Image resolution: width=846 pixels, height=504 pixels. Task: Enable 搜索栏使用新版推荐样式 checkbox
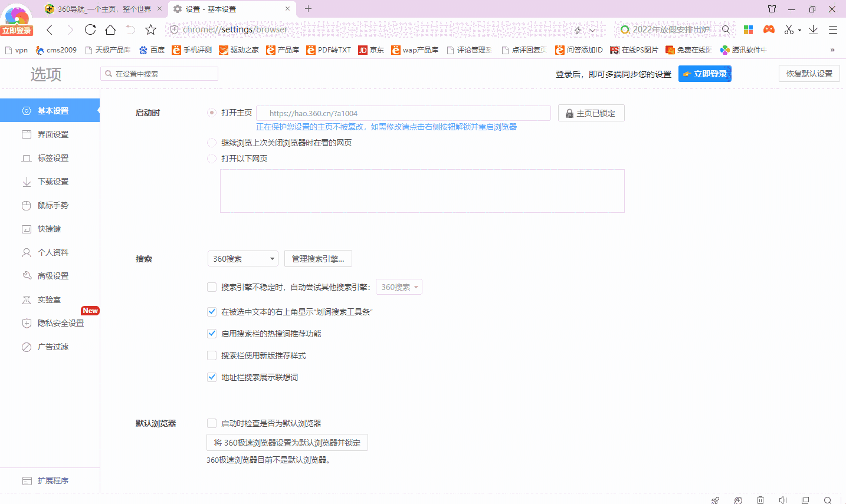tap(212, 355)
